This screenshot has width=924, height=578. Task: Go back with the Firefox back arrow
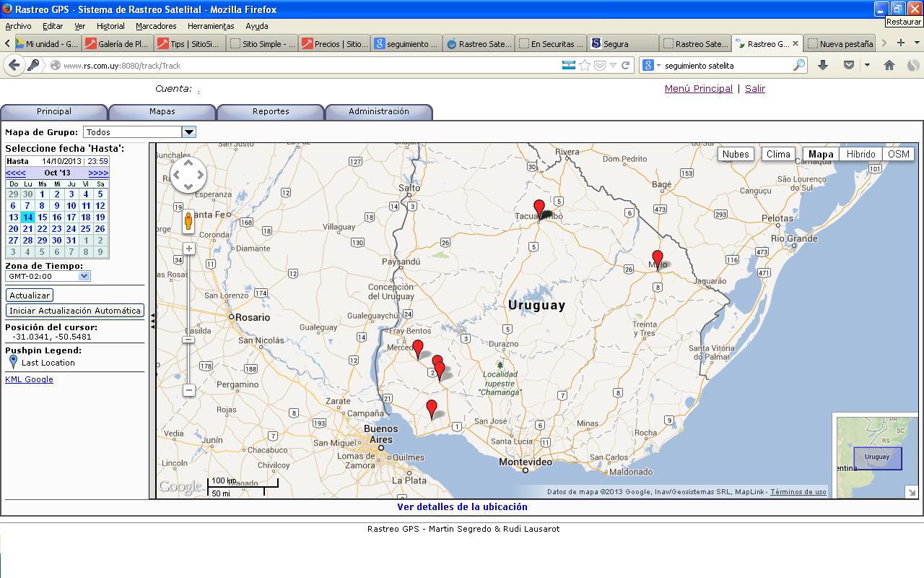[x=14, y=65]
